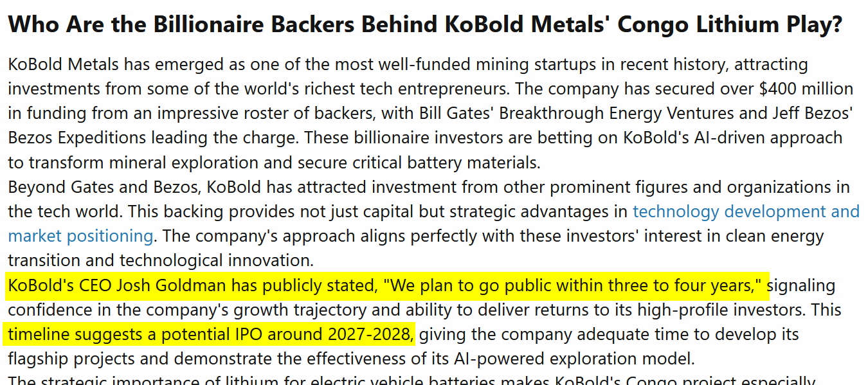The width and height of the screenshot is (868, 385).
Task: Open the "technology development and market positioning" link
Action: pos(746,211)
